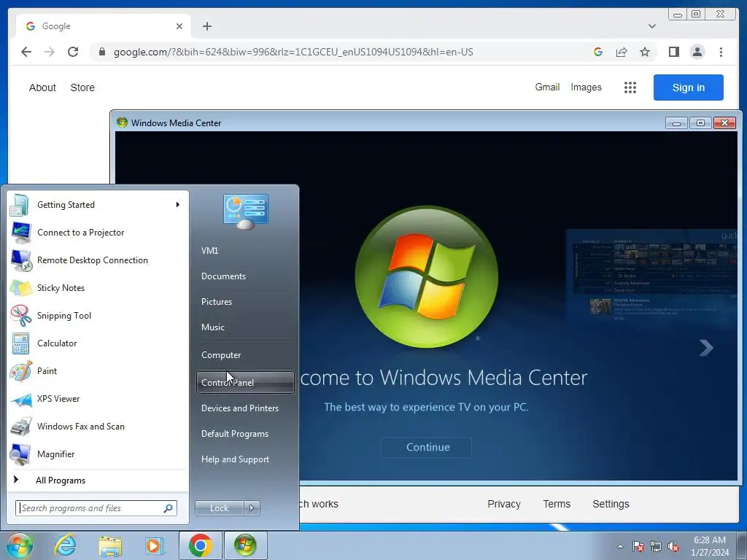This screenshot has width=747, height=560.
Task: Open Gmail link
Action: [547, 87]
